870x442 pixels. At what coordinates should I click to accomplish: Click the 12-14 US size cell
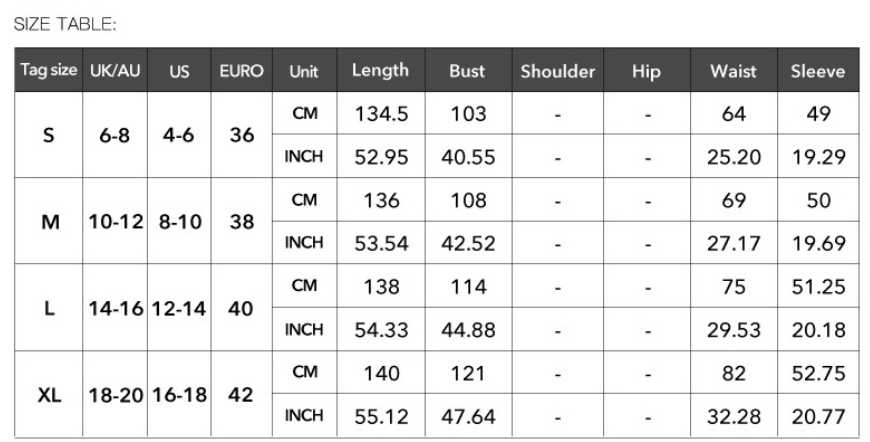tap(179, 308)
